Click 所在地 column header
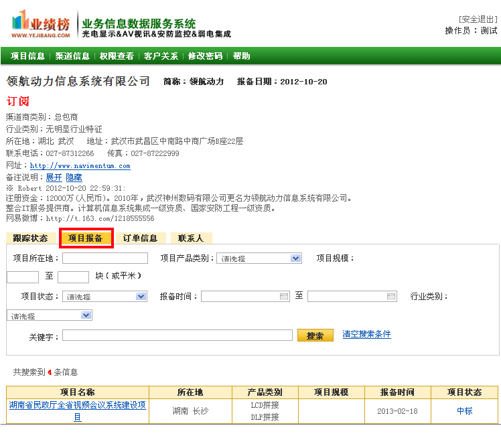 [190, 392]
